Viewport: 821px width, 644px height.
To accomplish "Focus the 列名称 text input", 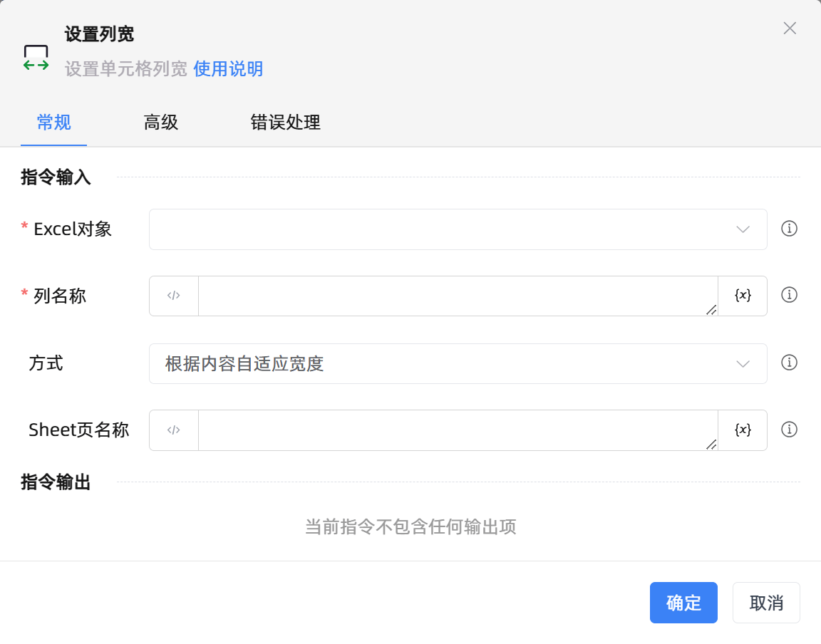I will point(458,296).
